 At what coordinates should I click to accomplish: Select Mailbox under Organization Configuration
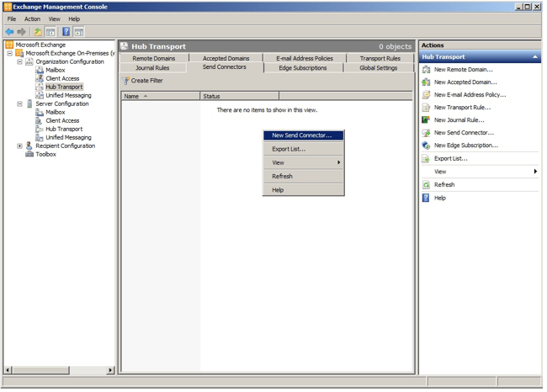point(55,70)
